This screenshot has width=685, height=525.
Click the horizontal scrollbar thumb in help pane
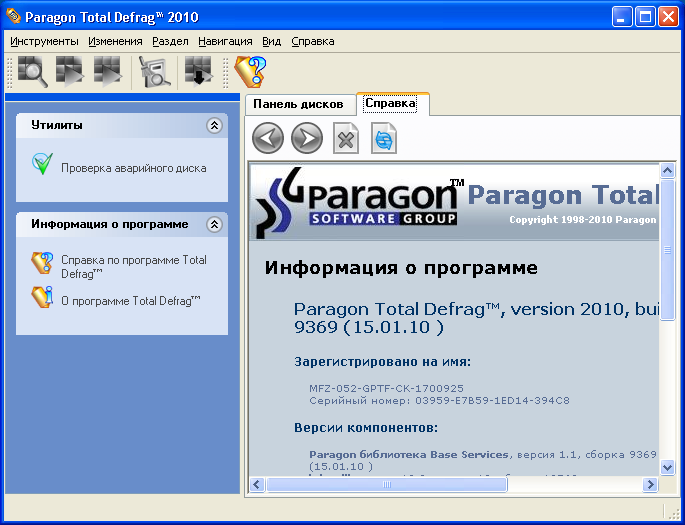(x=387, y=485)
